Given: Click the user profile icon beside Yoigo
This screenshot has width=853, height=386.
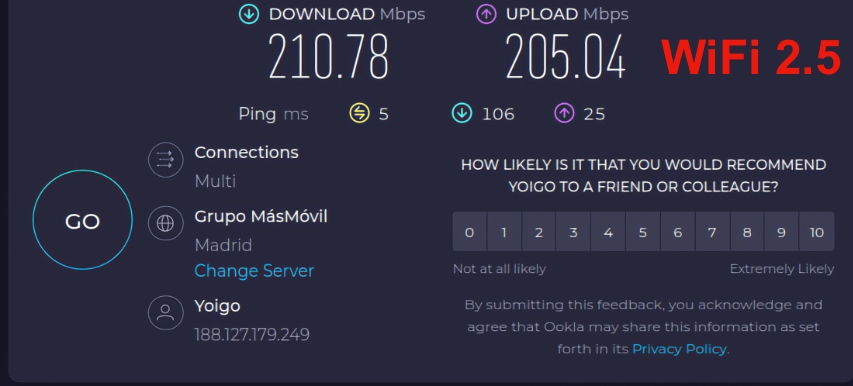Looking at the screenshot, I should tap(165, 313).
